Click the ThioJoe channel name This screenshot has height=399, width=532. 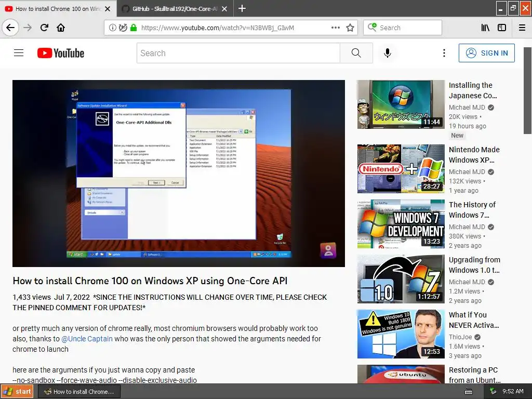click(460, 337)
